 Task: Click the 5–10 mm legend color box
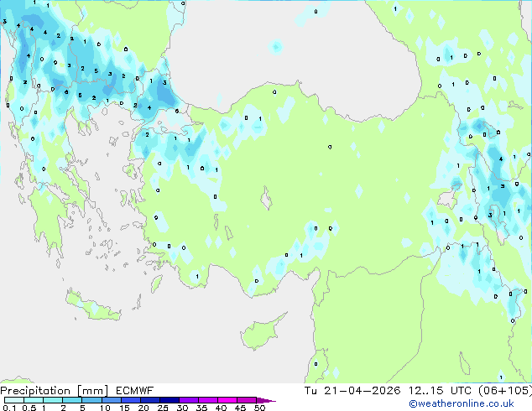click(x=91, y=400)
